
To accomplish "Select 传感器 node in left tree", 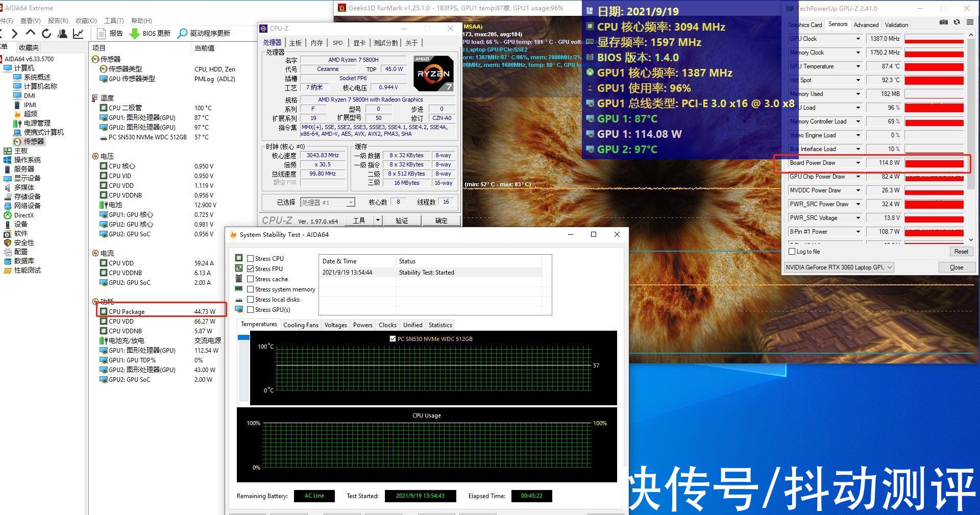I will (29, 141).
